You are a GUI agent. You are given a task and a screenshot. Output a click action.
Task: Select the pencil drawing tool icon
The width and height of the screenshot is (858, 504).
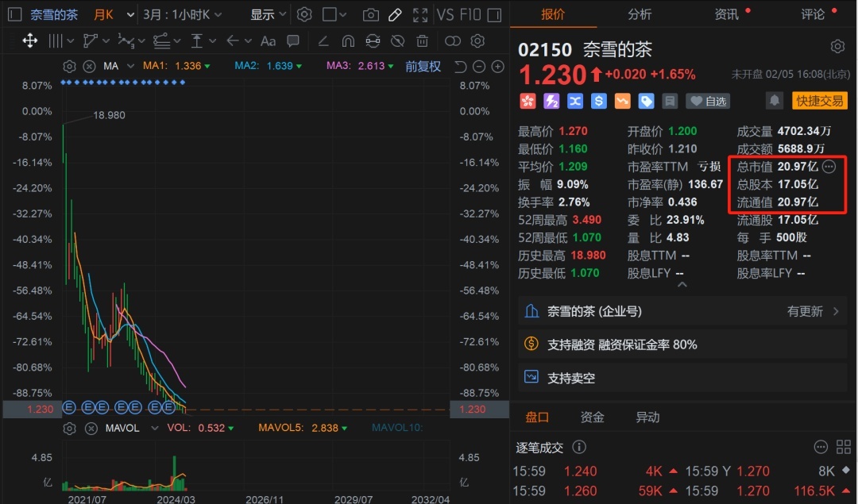[x=395, y=15]
